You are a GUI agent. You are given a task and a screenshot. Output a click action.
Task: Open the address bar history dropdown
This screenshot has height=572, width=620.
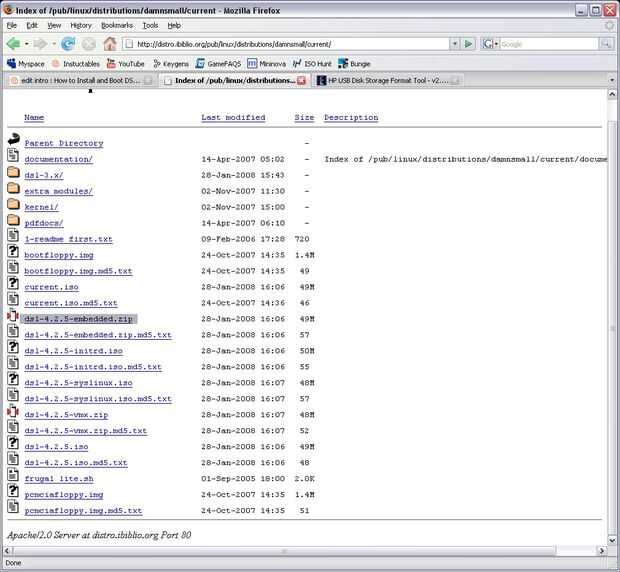pos(455,44)
